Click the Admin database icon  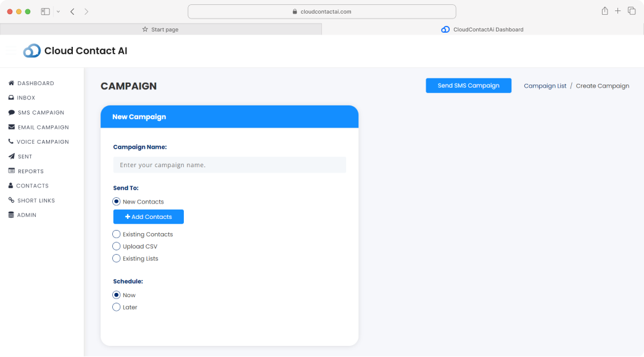11,215
